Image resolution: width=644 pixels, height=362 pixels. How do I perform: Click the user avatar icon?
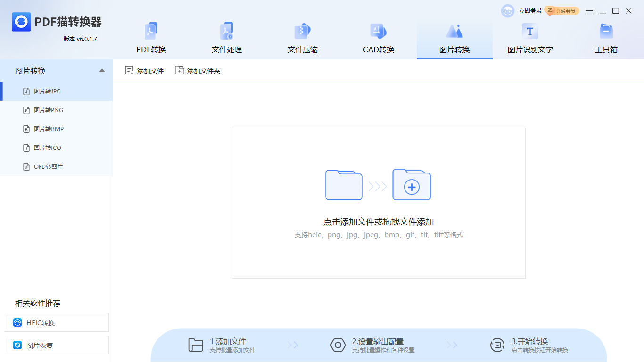(x=507, y=10)
